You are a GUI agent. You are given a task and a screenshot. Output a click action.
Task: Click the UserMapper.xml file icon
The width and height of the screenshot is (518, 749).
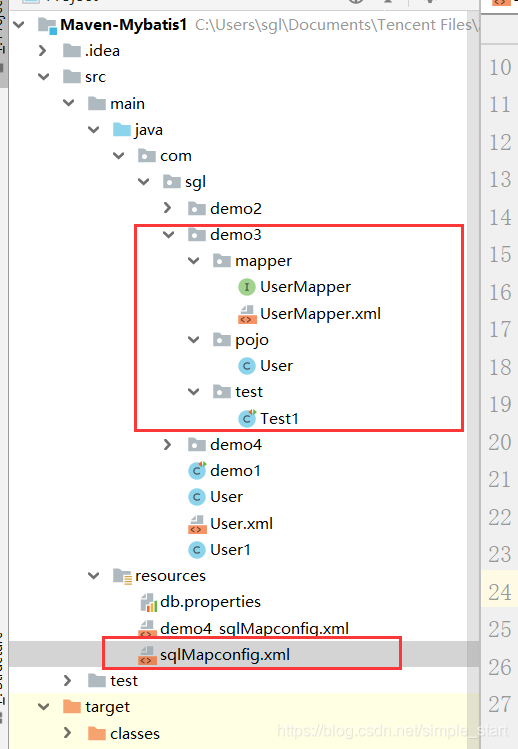(x=247, y=314)
